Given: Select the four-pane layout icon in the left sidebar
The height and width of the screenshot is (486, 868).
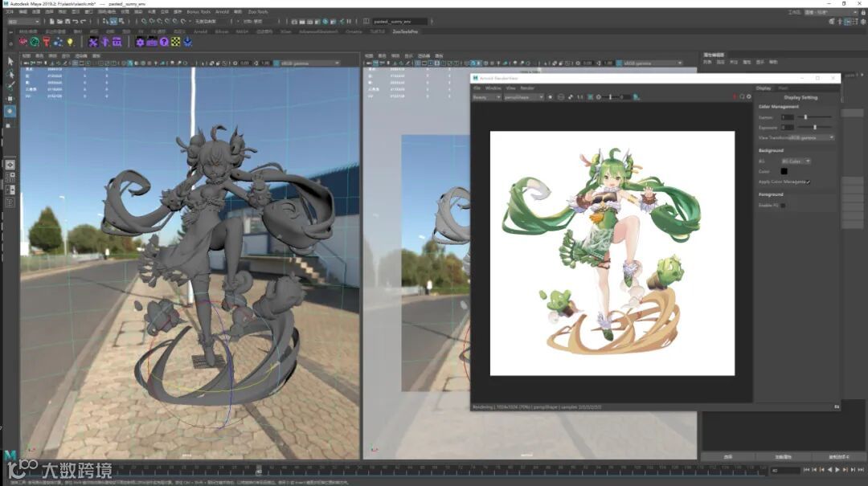Looking at the screenshot, I should pos(10,178).
